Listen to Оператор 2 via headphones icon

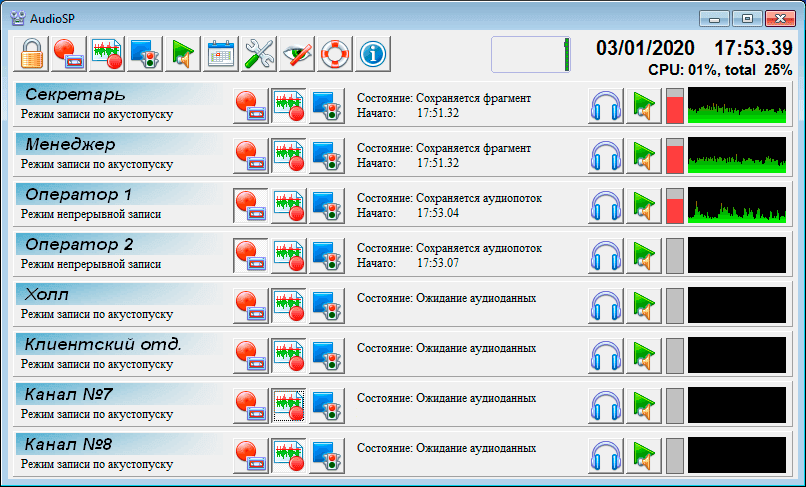tap(606, 256)
